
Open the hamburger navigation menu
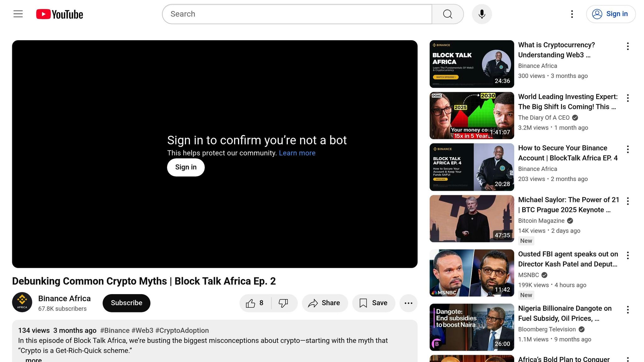point(18,14)
